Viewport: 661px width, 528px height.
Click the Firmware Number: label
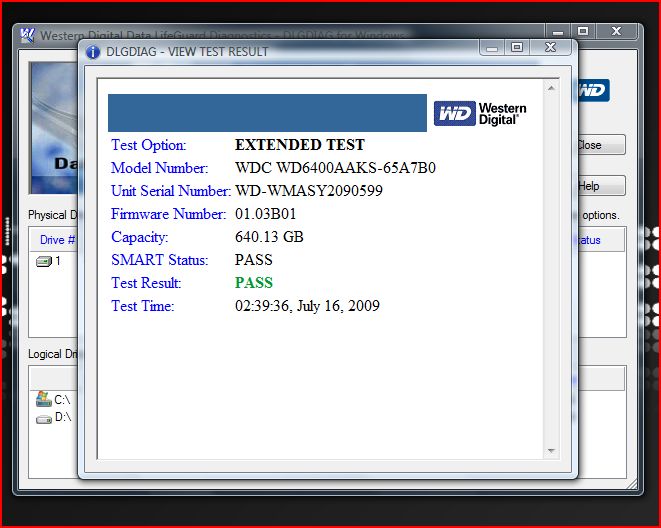169,214
